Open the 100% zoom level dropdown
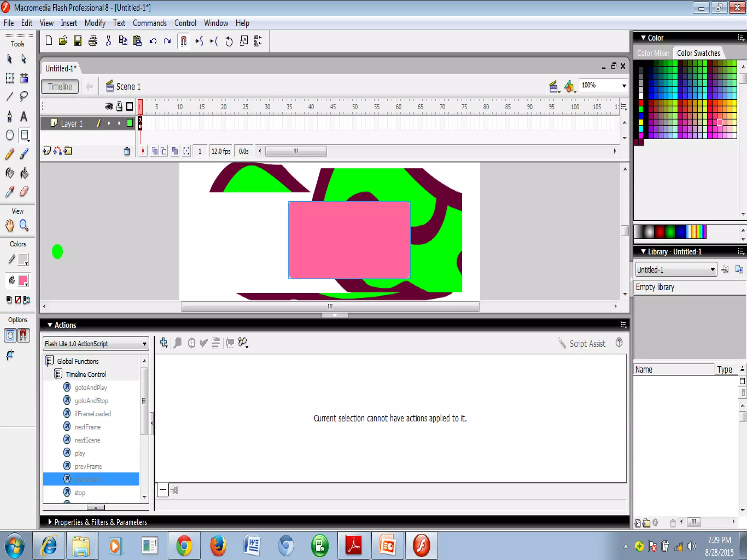The height and width of the screenshot is (560, 747). pos(624,86)
